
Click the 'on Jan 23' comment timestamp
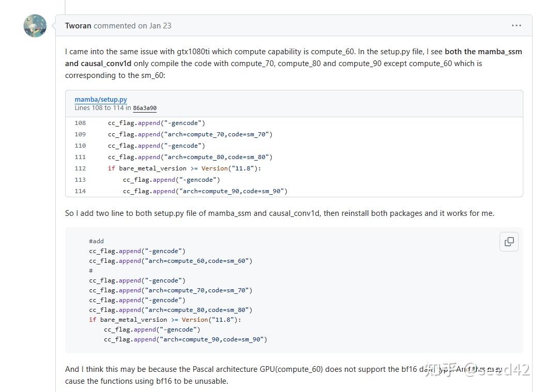[154, 26]
